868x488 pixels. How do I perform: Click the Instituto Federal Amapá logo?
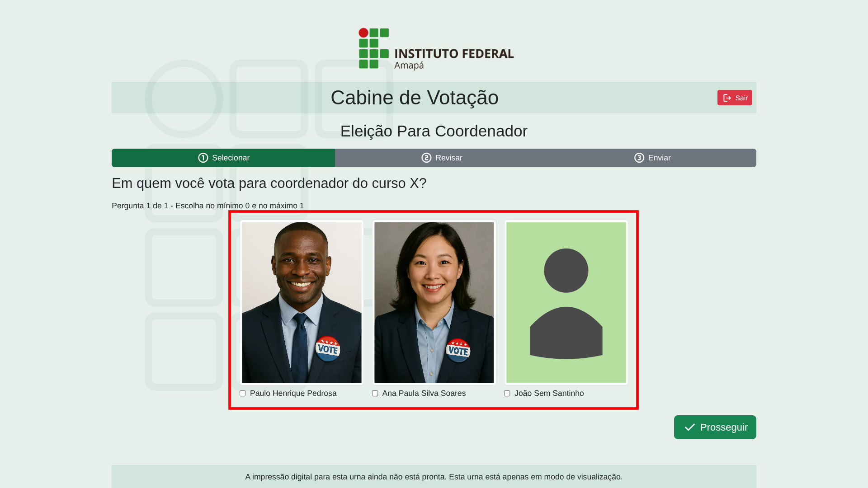pyautogui.click(x=436, y=49)
